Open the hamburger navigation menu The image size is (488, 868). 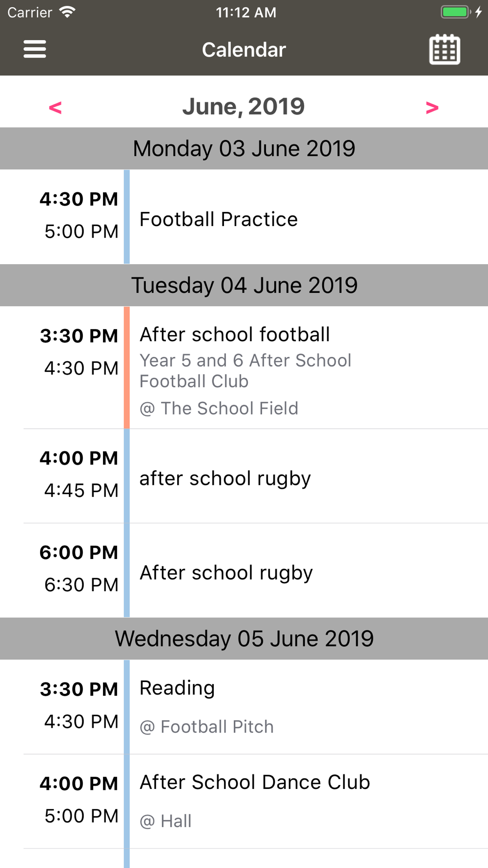[35, 49]
